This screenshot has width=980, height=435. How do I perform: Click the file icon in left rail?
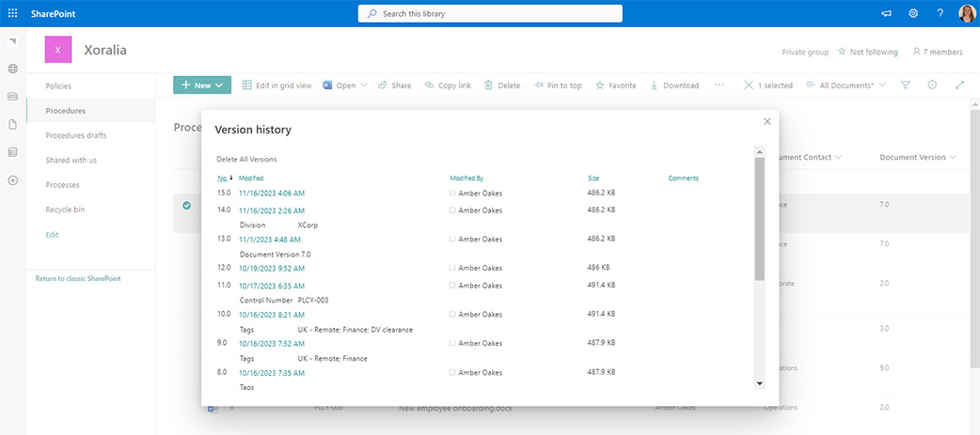(x=12, y=124)
